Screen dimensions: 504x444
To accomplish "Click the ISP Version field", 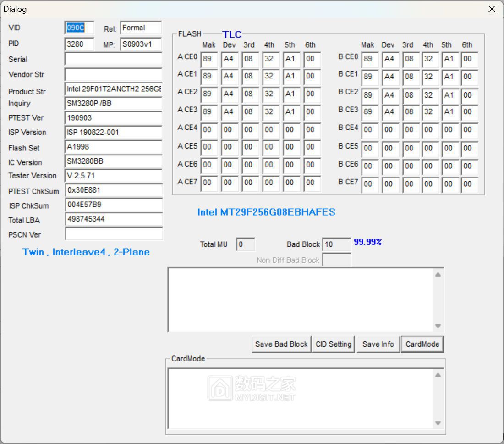I will (x=113, y=133).
